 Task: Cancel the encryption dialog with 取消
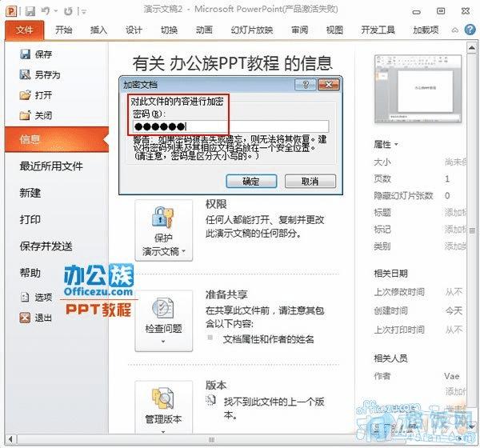click(310, 182)
